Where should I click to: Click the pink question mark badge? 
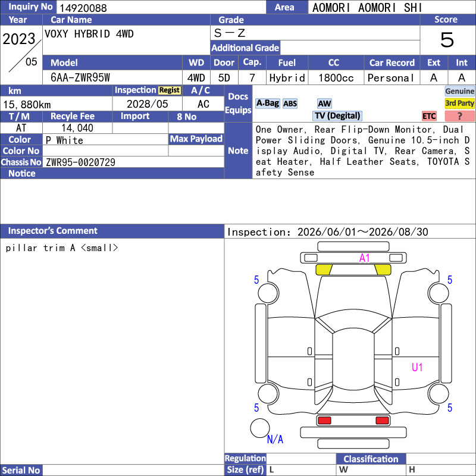point(459,116)
